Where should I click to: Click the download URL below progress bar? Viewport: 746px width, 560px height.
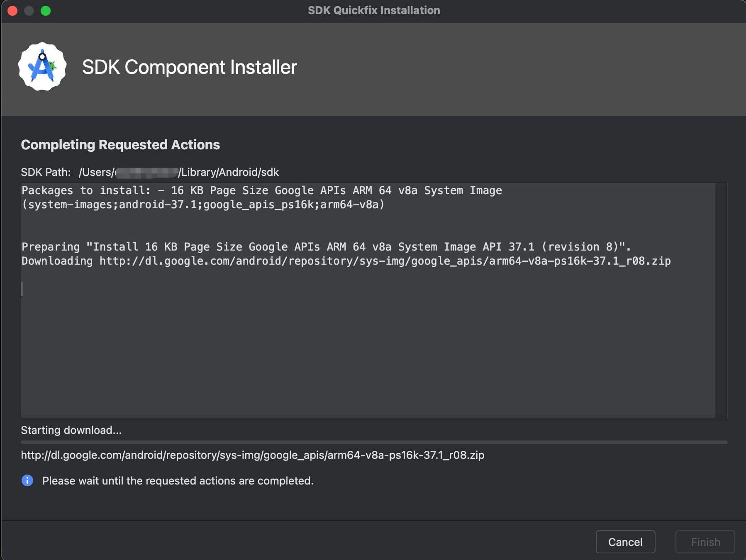tap(253, 455)
